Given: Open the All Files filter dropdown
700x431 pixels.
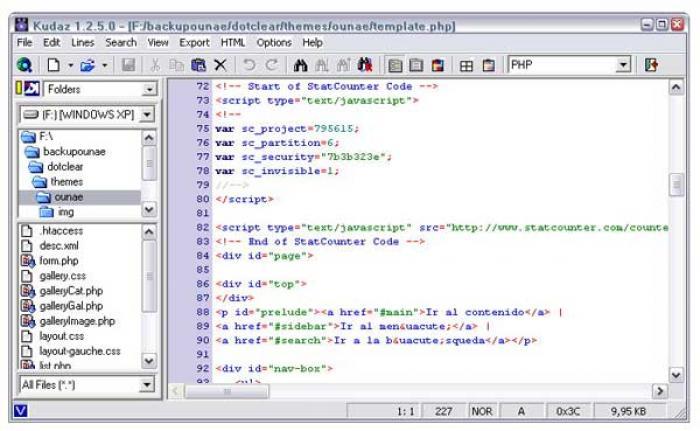Looking at the screenshot, I should click(x=146, y=385).
